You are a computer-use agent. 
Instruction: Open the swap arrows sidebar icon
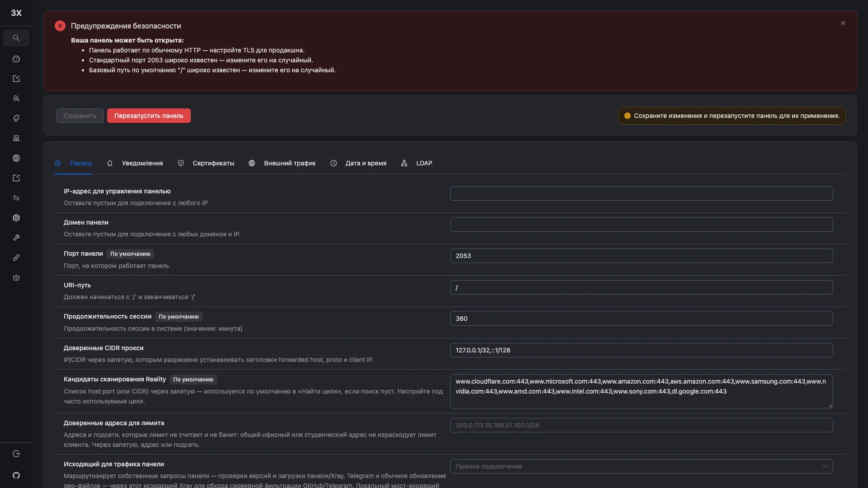click(x=16, y=198)
